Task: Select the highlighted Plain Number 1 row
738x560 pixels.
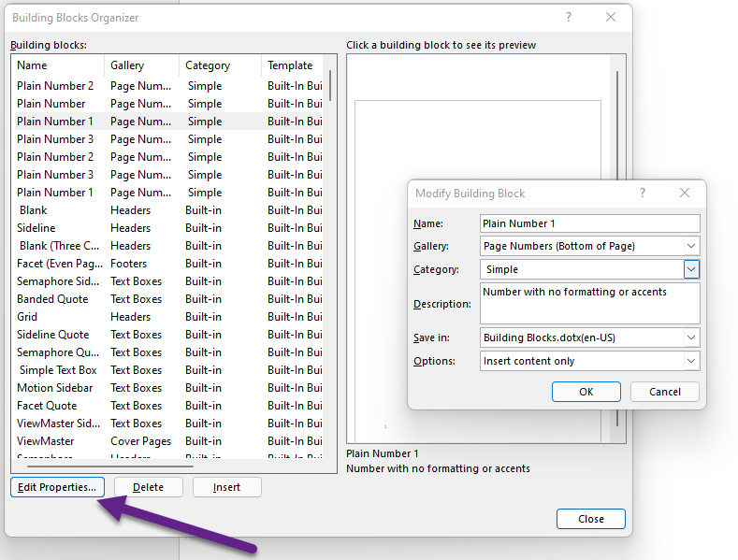Action: click(169, 122)
